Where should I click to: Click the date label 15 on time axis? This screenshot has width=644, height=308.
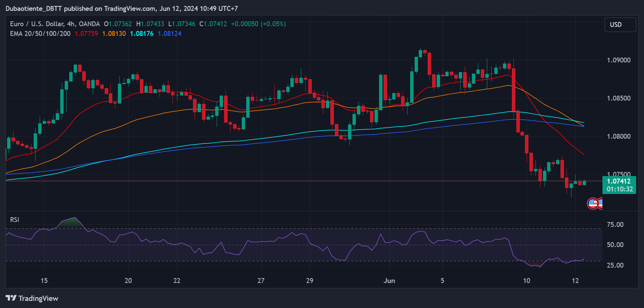pyautogui.click(x=44, y=281)
